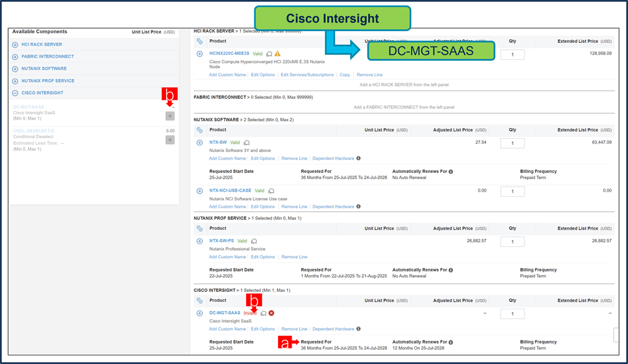Click the link icon in HCI RACK SERVER header

click(x=199, y=41)
